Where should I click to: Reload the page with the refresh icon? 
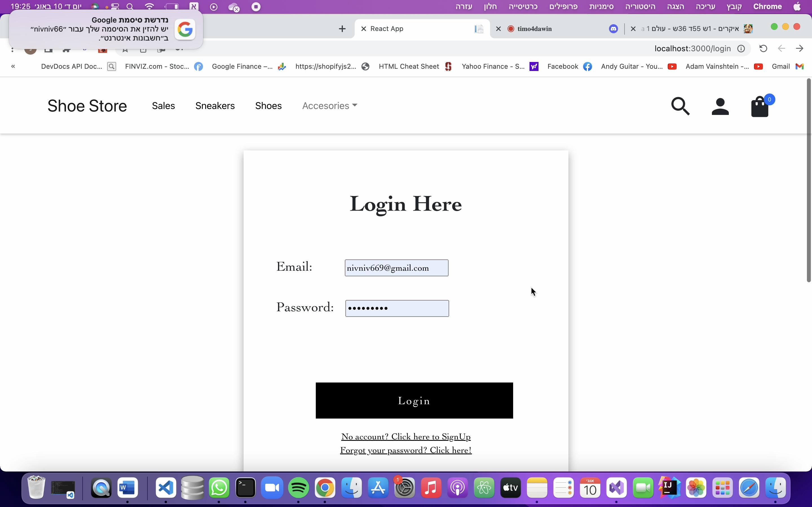click(x=763, y=49)
